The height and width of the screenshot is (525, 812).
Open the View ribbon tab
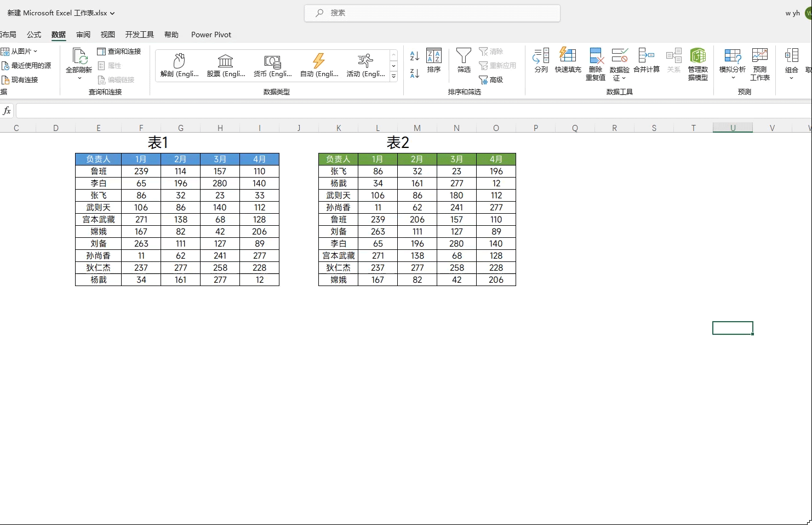pos(108,35)
